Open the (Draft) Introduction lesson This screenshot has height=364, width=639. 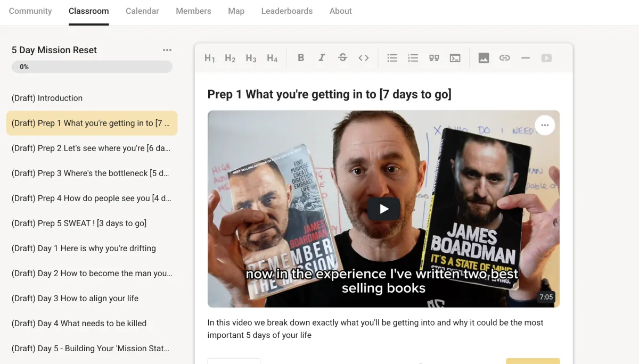coord(92,98)
